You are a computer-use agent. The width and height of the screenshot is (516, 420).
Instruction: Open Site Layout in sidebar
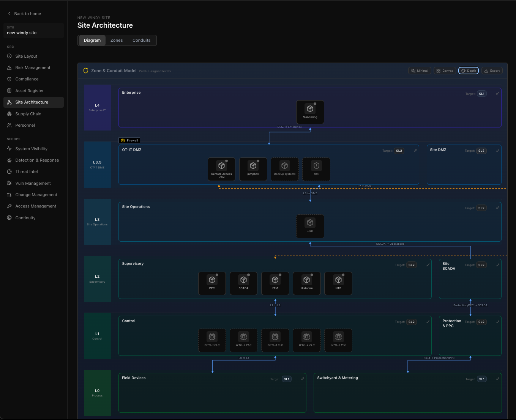coord(33,56)
